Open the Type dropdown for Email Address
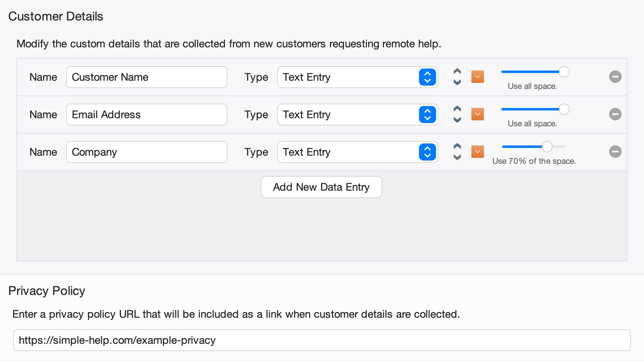 point(357,114)
